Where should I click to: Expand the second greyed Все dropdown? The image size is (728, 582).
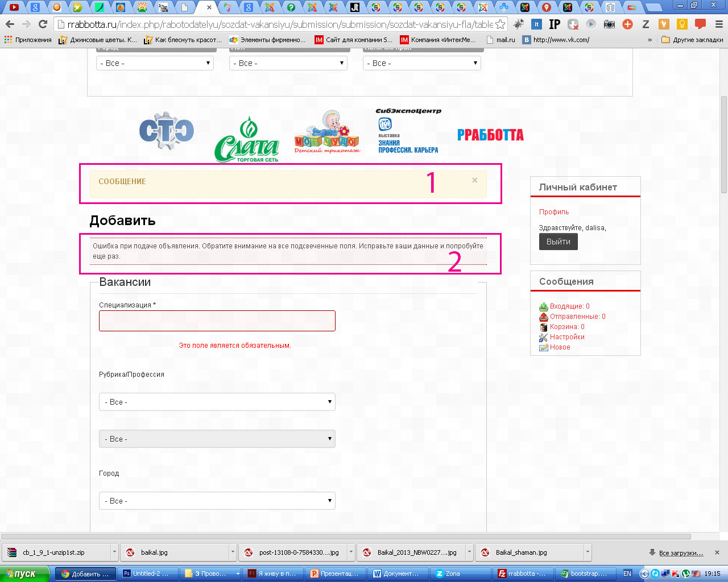tap(217, 439)
